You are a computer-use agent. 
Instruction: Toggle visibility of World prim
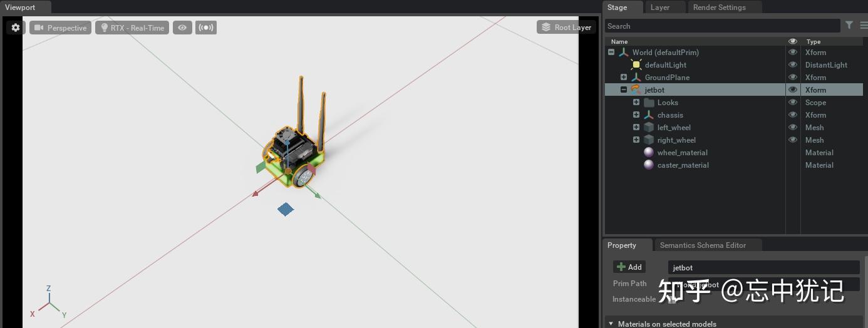pyautogui.click(x=793, y=53)
